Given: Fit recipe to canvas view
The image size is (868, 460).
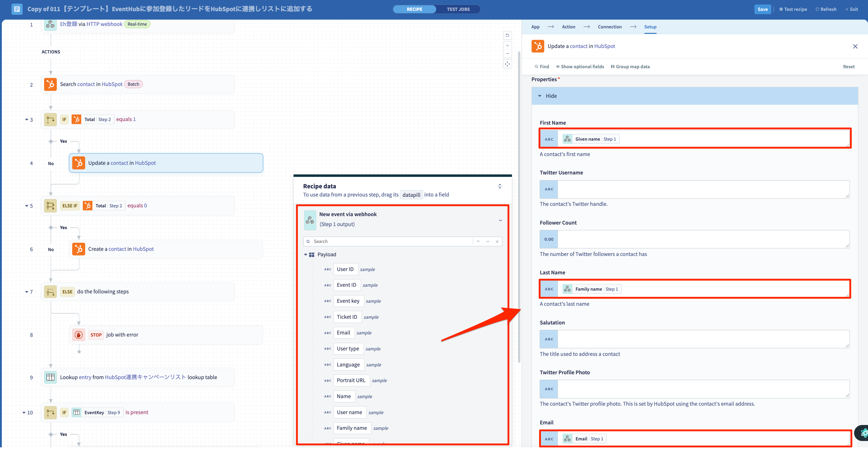Looking at the screenshot, I should point(507,64).
